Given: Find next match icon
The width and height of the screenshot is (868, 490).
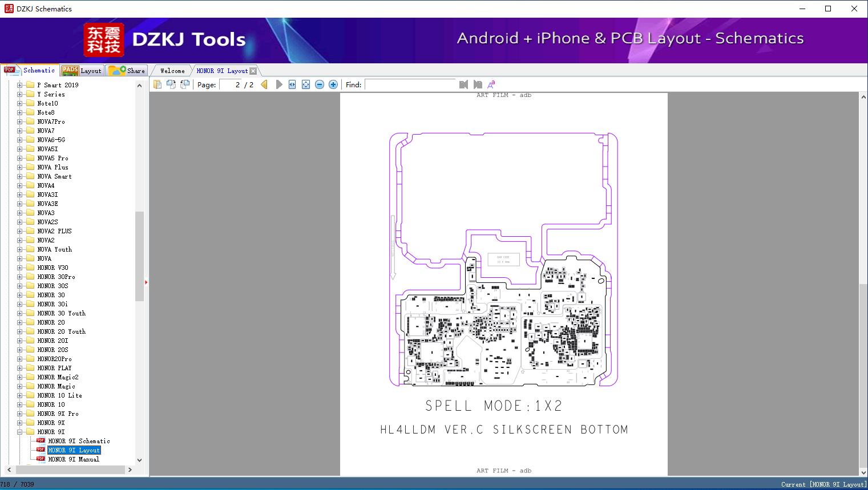Looking at the screenshot, I should 478,84.
